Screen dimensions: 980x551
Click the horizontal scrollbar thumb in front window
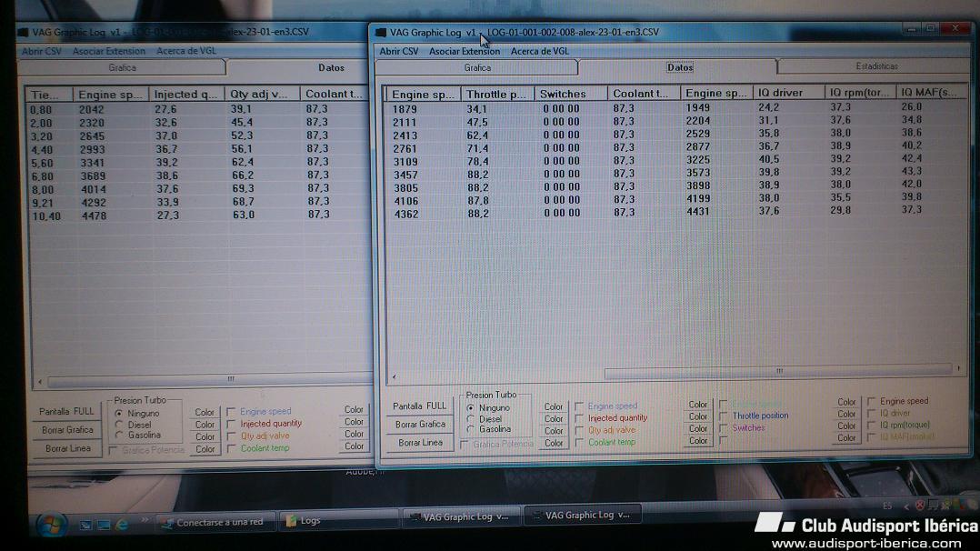tap(778, 372)
